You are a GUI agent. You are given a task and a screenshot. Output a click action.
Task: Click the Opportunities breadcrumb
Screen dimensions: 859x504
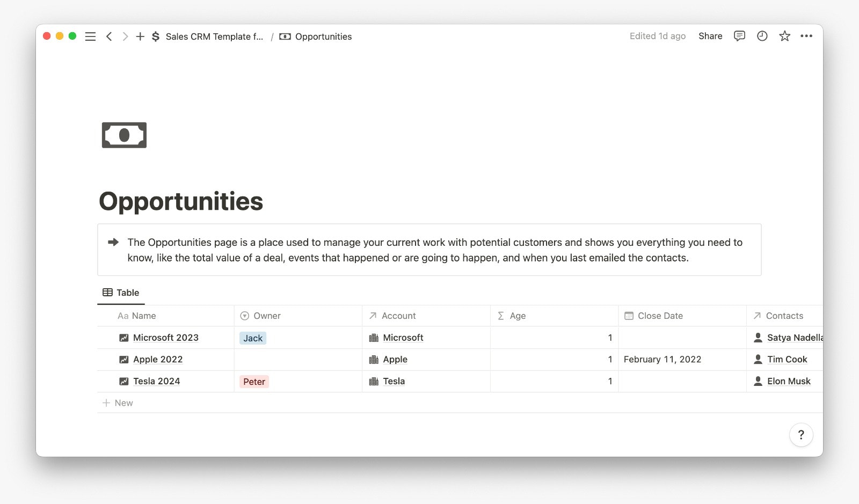point(323,36)
